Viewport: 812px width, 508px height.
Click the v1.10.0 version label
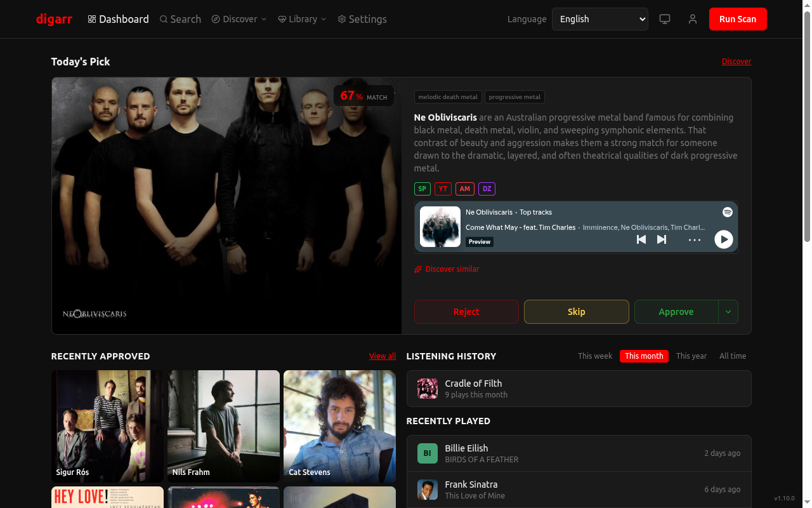784,498
